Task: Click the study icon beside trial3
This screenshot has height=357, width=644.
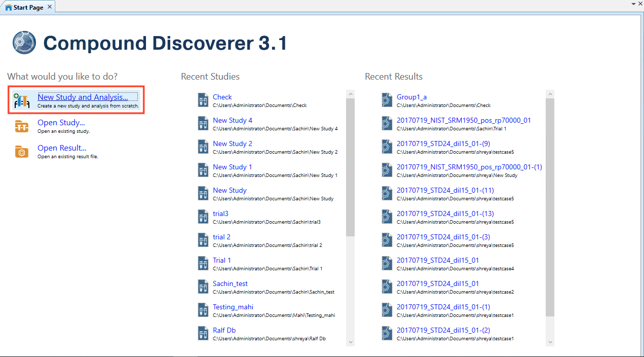Action: [203, 217]
